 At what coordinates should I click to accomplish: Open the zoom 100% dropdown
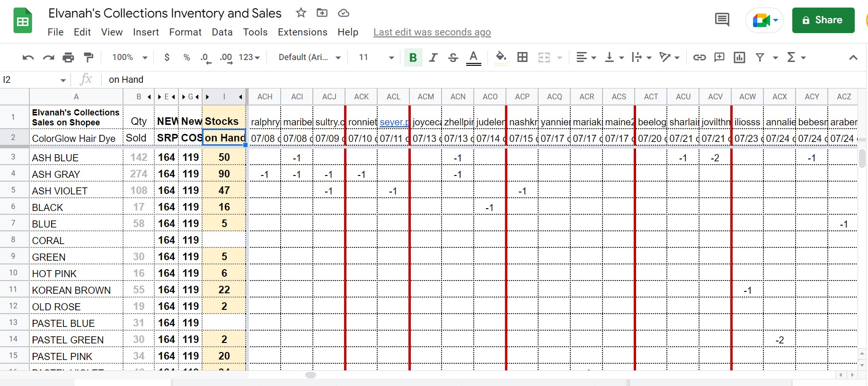(x=130, y=57)
